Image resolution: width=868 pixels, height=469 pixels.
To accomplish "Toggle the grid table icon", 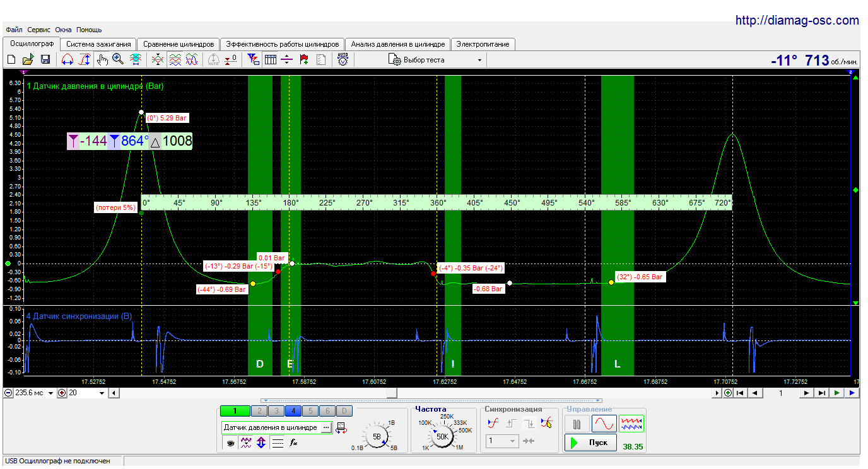I will [271, 60].
